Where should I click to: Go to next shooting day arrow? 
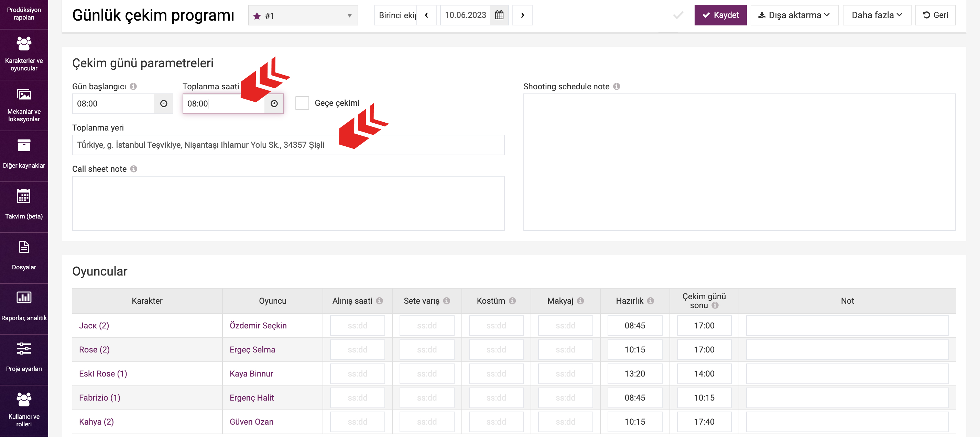click(522, 15)
